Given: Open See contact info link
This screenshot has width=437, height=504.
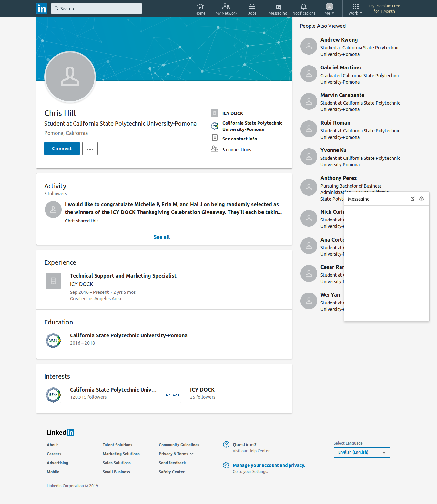Looking at the screenshot, I should tap(239, 139).
